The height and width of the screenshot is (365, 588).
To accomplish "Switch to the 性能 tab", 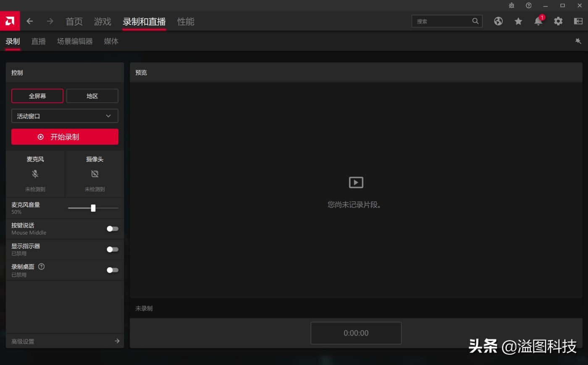I will coord(186,21).
